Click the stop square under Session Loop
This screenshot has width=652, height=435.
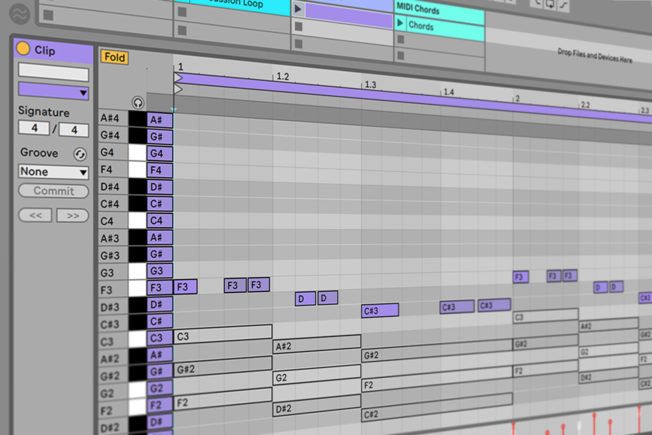click(182, 12)
